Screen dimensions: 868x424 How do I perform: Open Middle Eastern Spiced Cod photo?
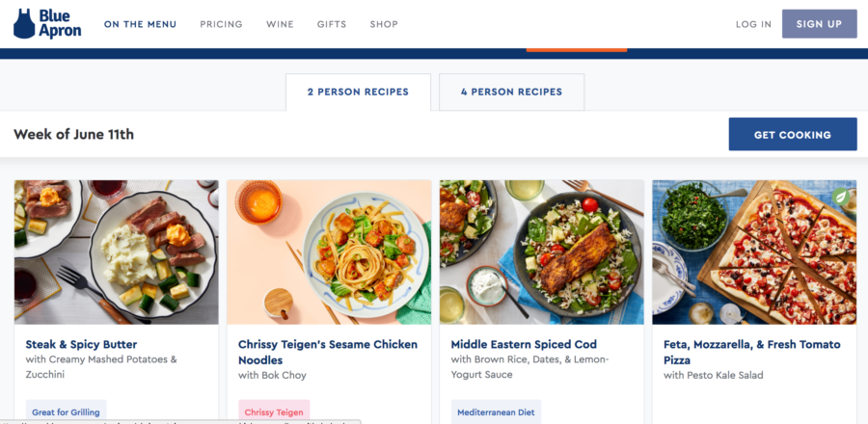pos(542,252)
